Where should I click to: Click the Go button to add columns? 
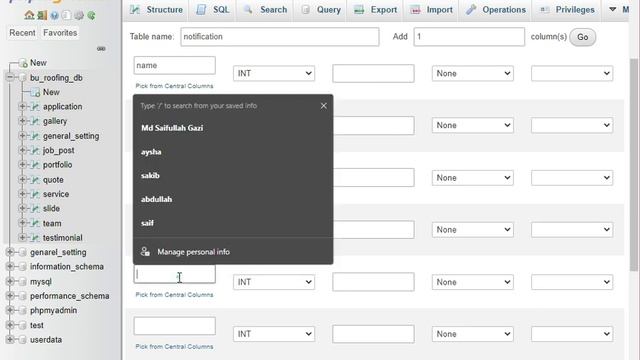582,37
